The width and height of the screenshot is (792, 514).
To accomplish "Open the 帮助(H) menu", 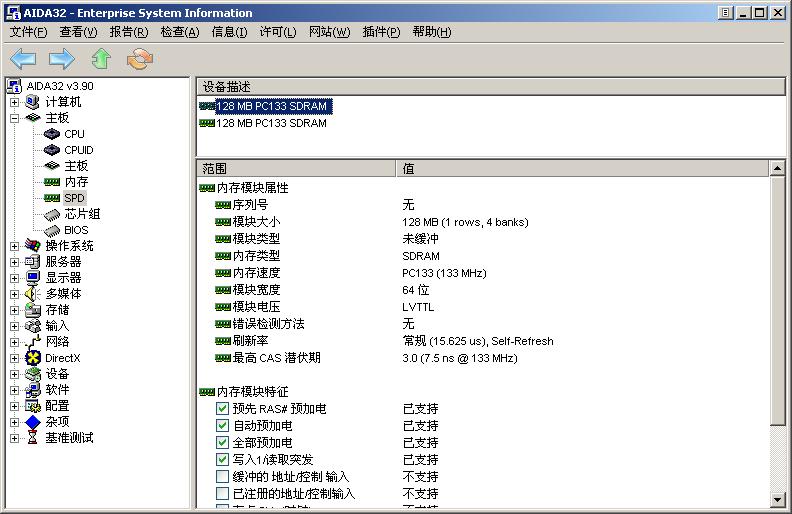I will [x=432, y=32].
